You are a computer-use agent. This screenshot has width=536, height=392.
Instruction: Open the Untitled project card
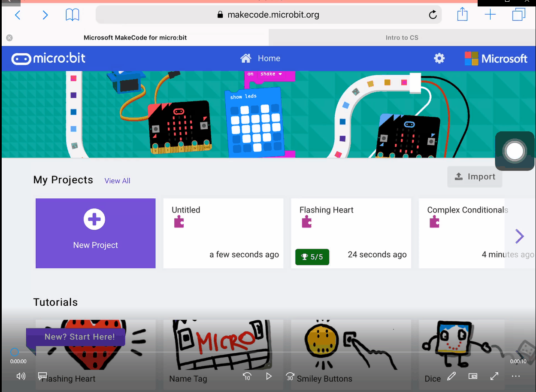click(x=223, y=233)
